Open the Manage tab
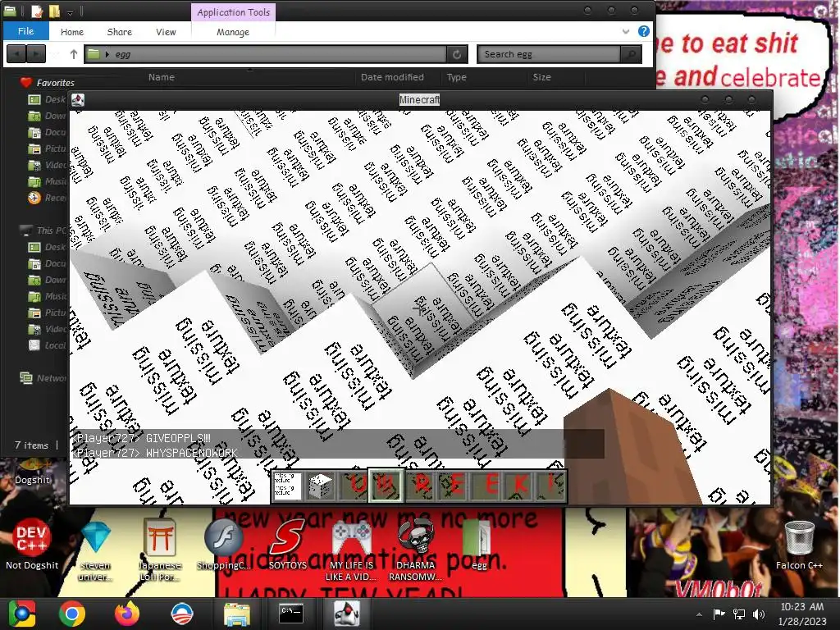Screen dimensions: 840x630 [x=232, y=32]
